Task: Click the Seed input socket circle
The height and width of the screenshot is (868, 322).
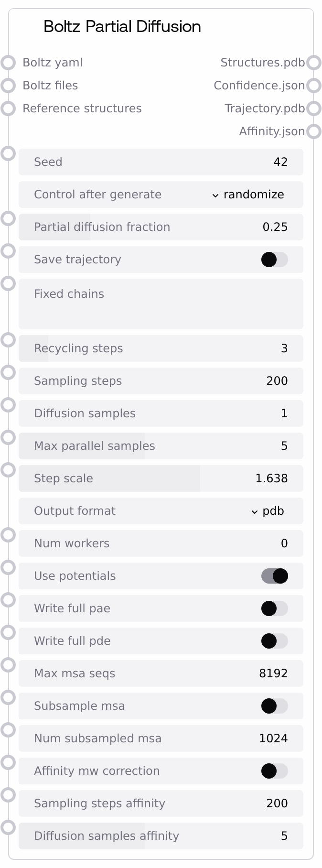Action: click(x=8, y=153)
